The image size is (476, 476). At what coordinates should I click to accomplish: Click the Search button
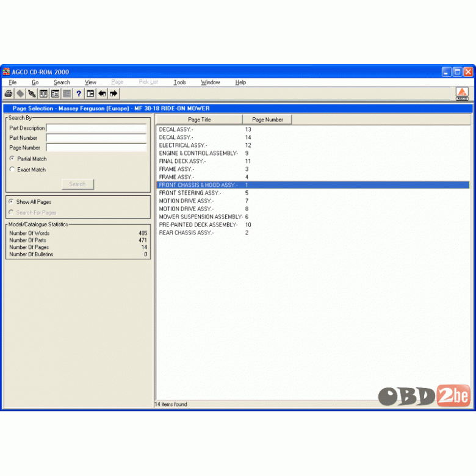[x=78, y=184]
